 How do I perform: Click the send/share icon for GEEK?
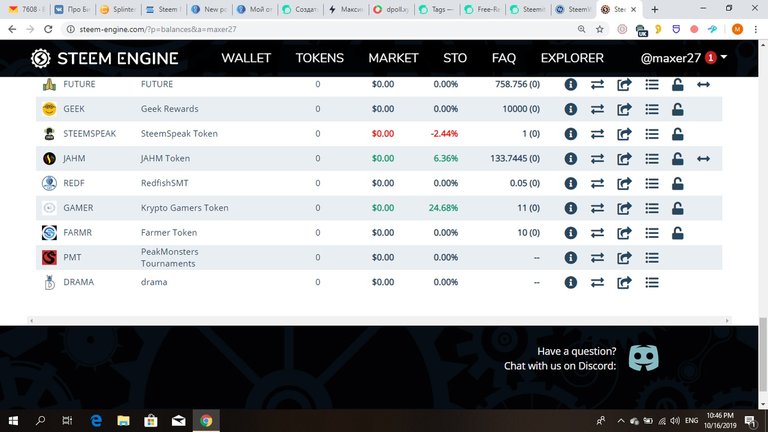(624, 109)
